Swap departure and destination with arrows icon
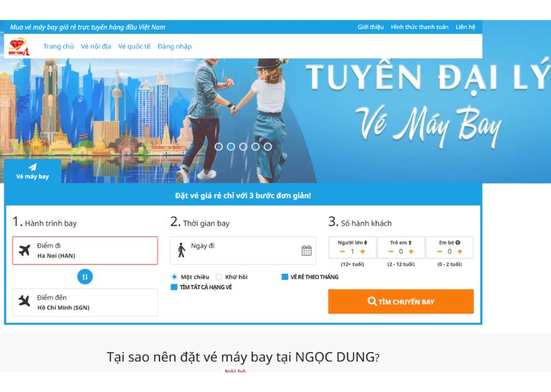Image resolution: width=551 pixels, height=392 pixels. 85,277
